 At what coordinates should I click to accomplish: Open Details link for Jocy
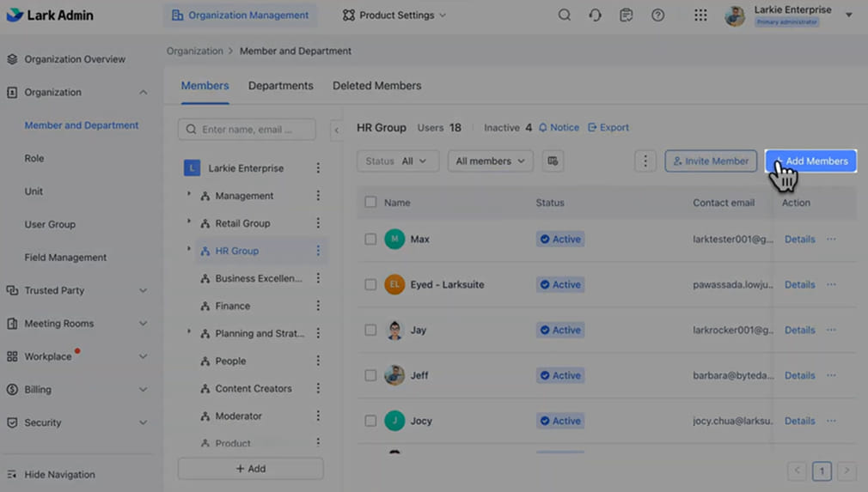coord(799,421)
